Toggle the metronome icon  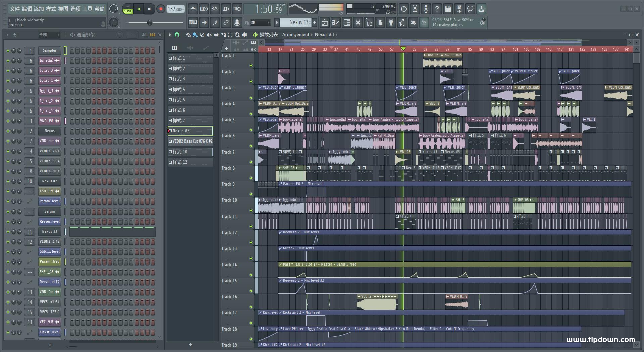(x=193, y=9)
